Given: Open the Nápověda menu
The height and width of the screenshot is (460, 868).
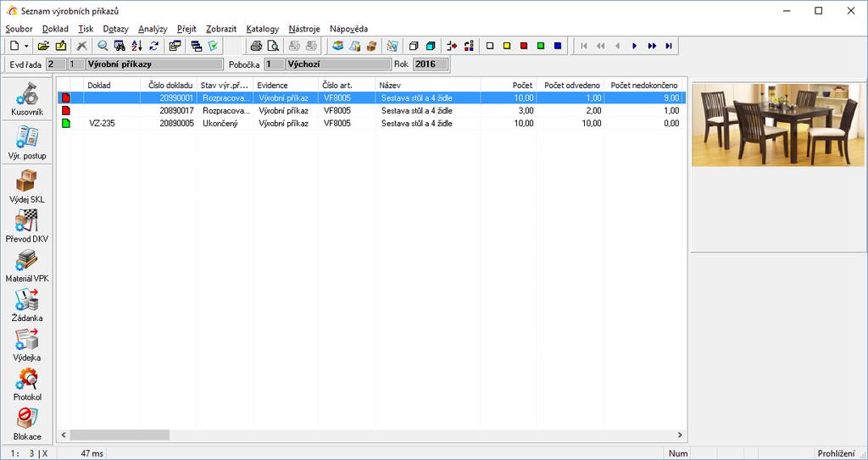Looking at the screenshot, I should click(348, 29).
